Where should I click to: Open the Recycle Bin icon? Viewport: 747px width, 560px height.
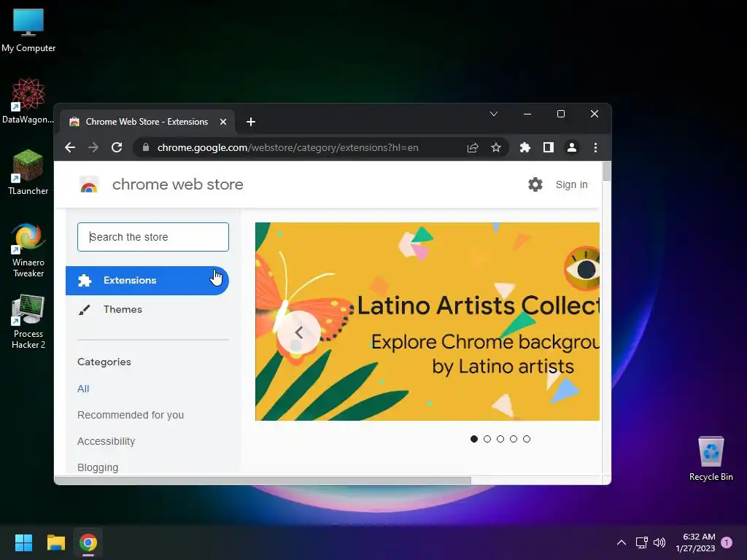(711, 458)
